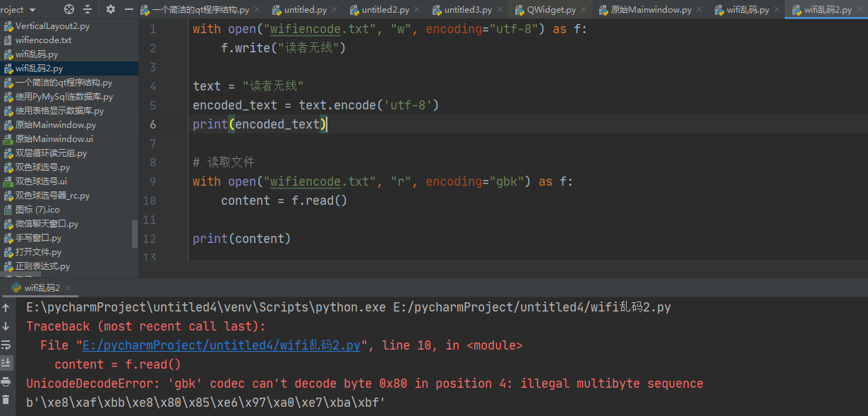This screenshot has width=868, height=416.
Task: Collapse all project tree nodes icon
Action: pyautogui.click(x=88, y=9)
